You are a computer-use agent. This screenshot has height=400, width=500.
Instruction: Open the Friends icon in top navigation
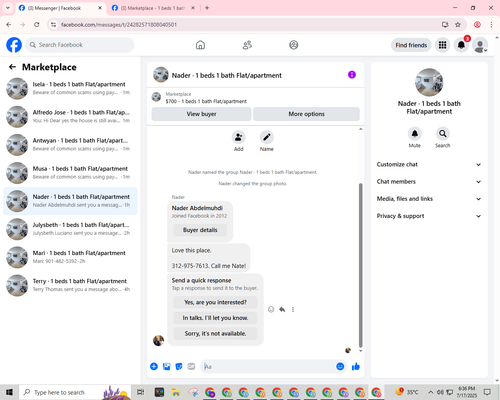coord(247,45)
